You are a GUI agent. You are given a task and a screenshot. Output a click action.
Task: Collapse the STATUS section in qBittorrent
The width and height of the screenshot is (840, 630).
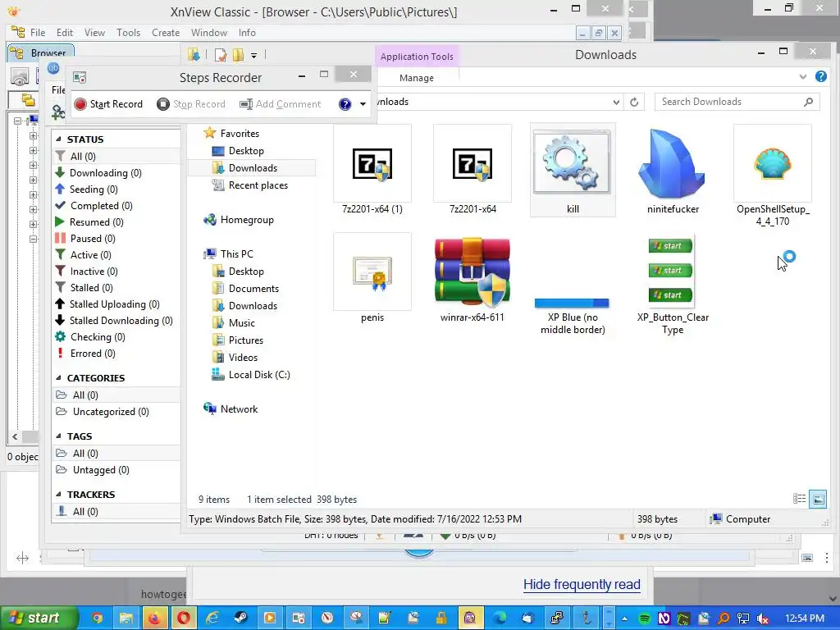[x=58, y=139]
